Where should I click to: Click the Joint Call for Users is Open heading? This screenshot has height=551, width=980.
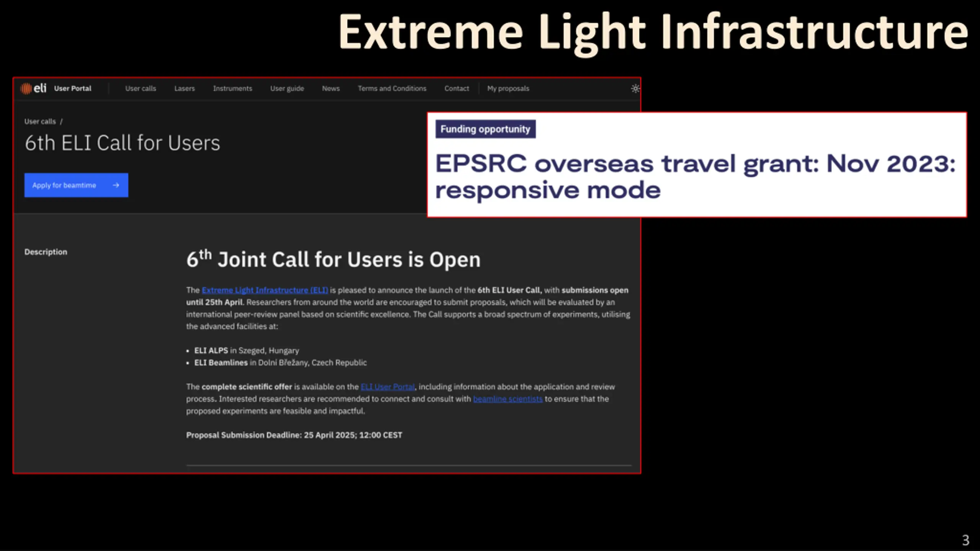(x=333, y=259)
